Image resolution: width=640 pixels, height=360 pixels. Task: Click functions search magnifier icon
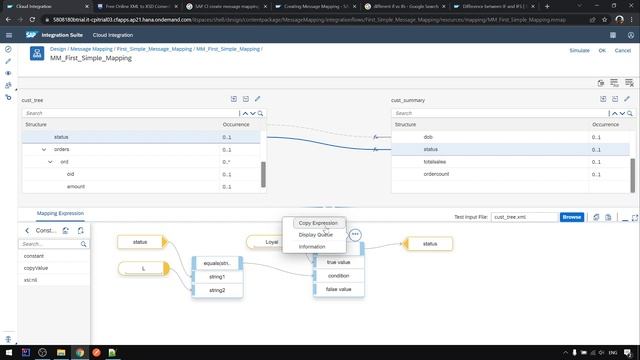84,244
